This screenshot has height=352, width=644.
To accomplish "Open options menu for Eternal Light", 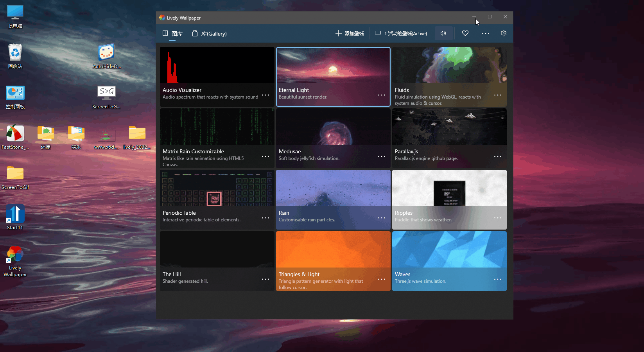I will pyautogui.click(x=382, y=95).
